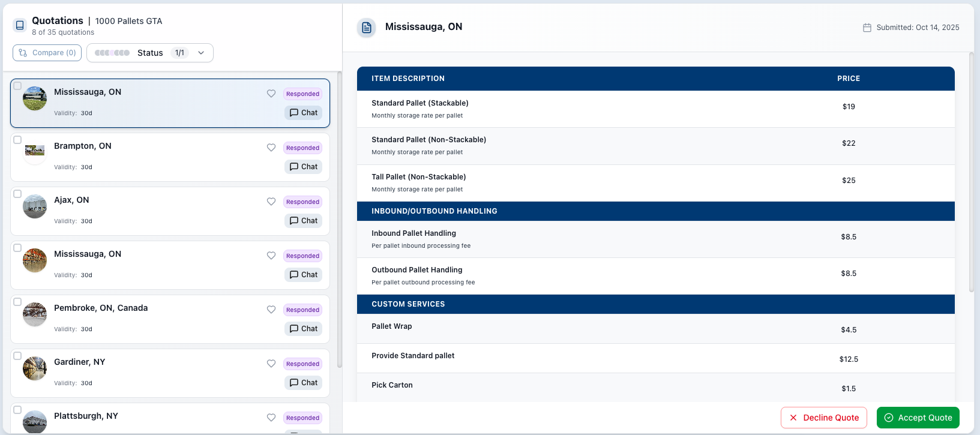Open the Status filter dropdown
The width and height of the screenshot is (980, 435).
[x=150, y=53]
